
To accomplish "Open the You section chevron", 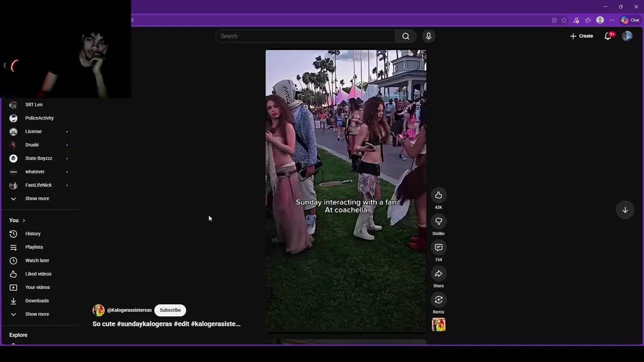I will (23, 220).
